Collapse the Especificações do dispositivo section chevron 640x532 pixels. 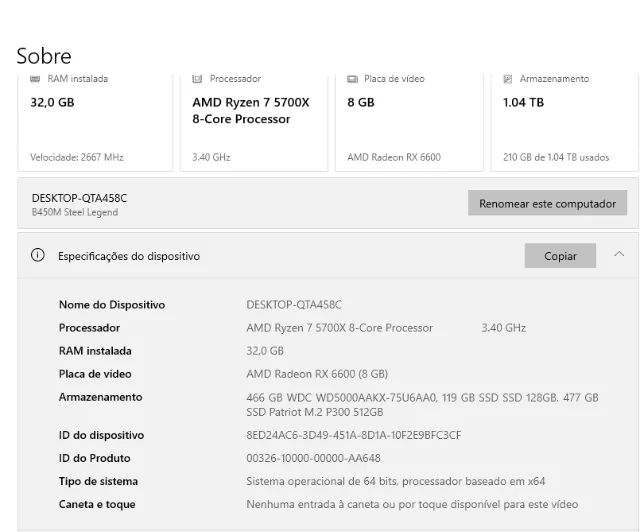pos(619,254)
